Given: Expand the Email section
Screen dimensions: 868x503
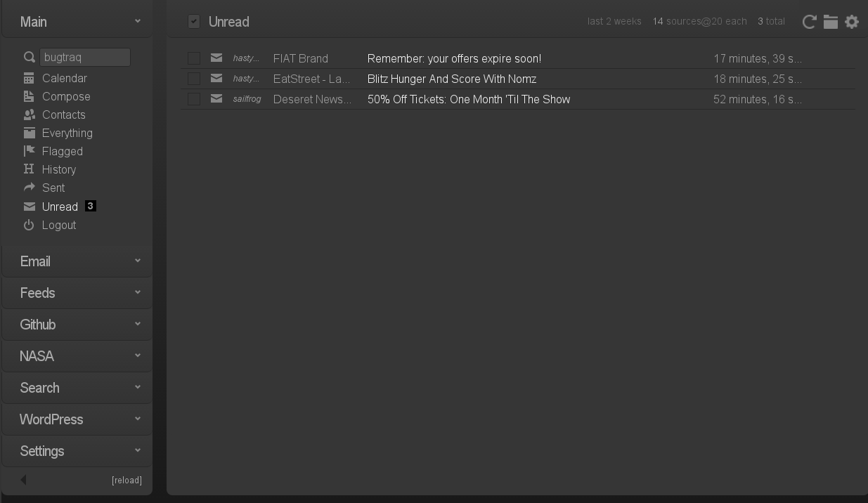Looking at the screenshot, I should (77, 261).
